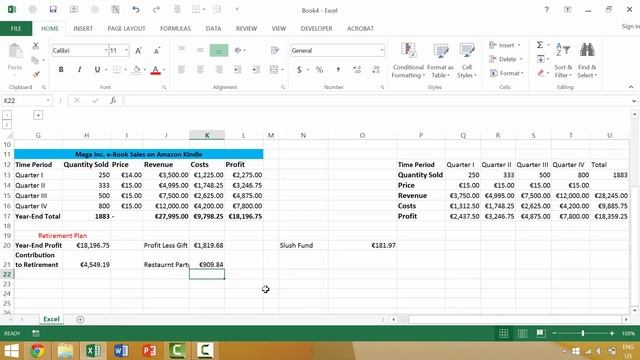Switch to the PAGE LAYOUT tab
The image size is (640, 360).
[126, 29]
